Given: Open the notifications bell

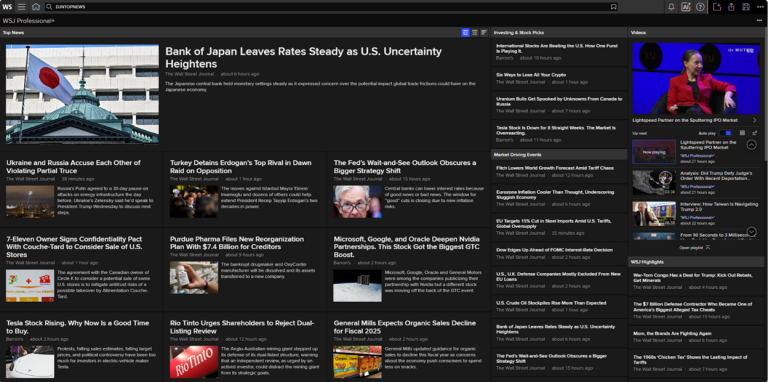Looking at the screenshot, I should [672, 7].
